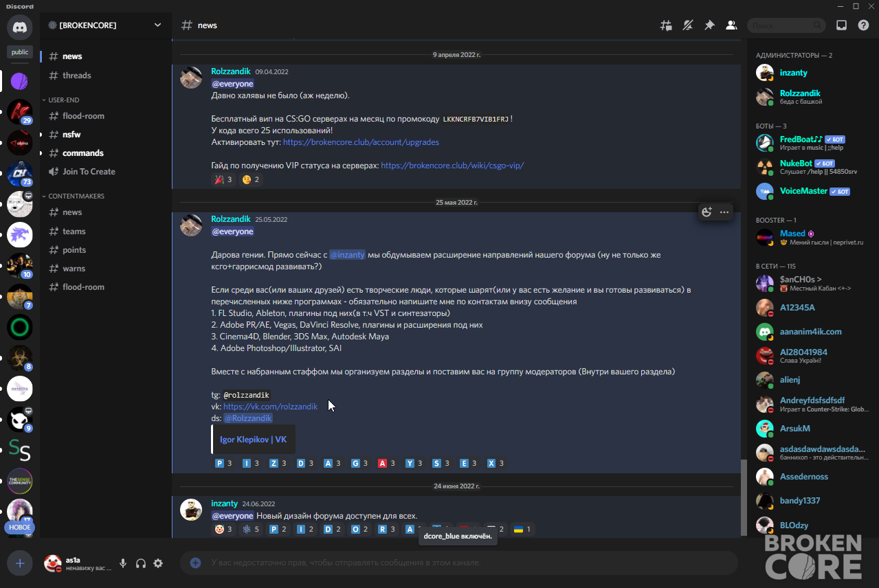Screen dimensions: 879x588
Task: Follow the vk.com/rolzzandik link
Action: (x=271, y=407)
